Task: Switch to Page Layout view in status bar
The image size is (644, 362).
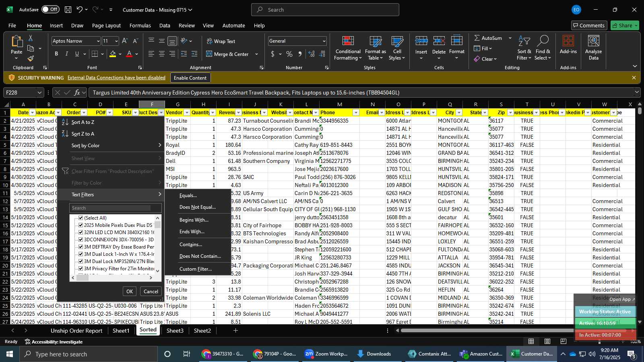Action: tap(547, 341)
